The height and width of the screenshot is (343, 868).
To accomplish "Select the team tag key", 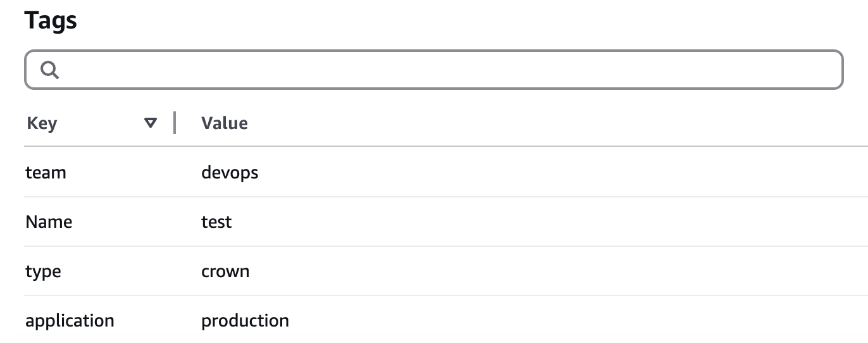I will [x=46, y=172].
